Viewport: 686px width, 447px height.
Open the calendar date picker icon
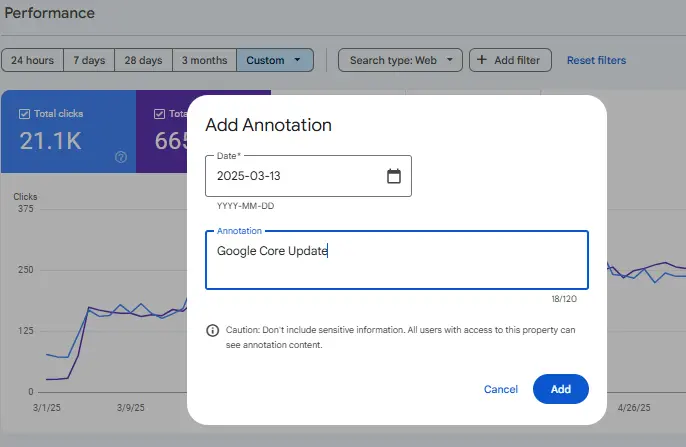click(x=393, y=176)
